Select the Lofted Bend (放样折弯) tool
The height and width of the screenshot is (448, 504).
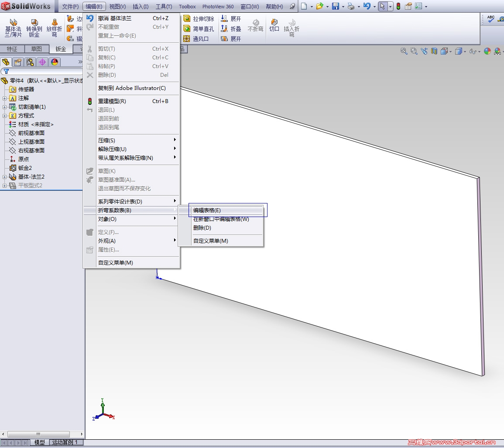click(54, 28)
